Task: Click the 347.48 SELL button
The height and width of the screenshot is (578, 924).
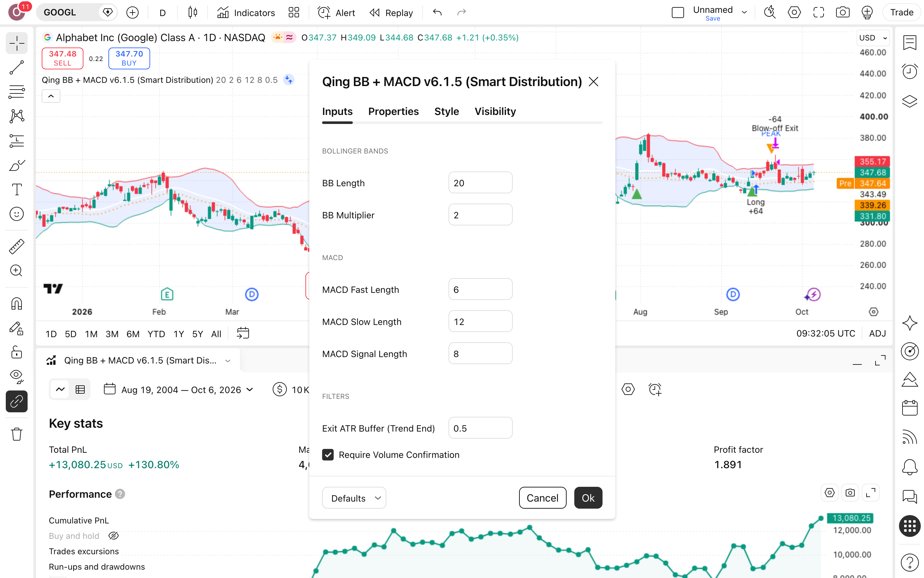Action: [x=62, y=58]
